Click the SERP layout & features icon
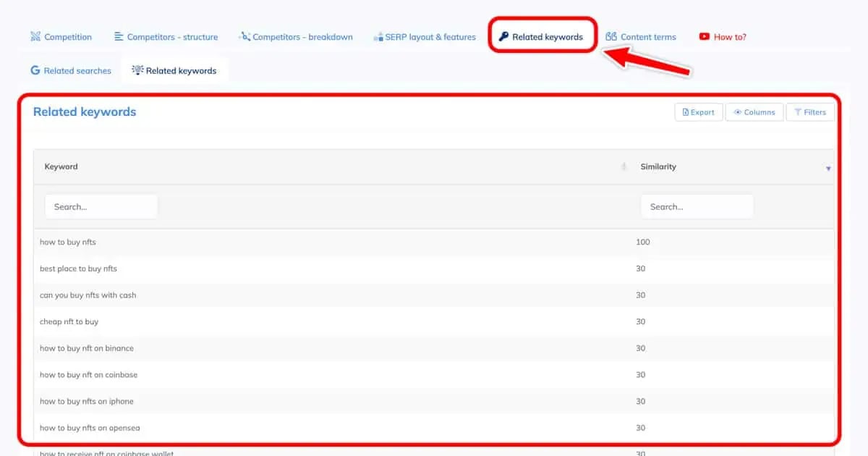This screenshot has width=868, height=456. 378,37
